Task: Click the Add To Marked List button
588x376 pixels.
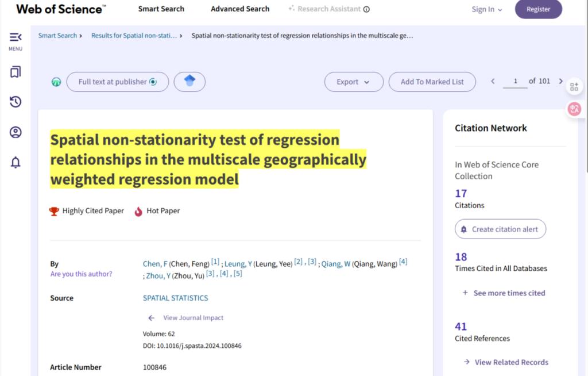Action: point(432,82)
